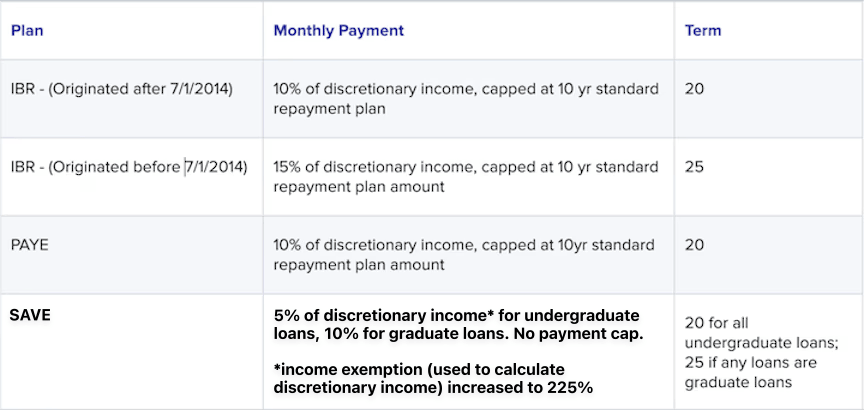Click the Term column header
The height and width of the screenshot is (410, 864).
pyautogui.click(x=702, y=30)
